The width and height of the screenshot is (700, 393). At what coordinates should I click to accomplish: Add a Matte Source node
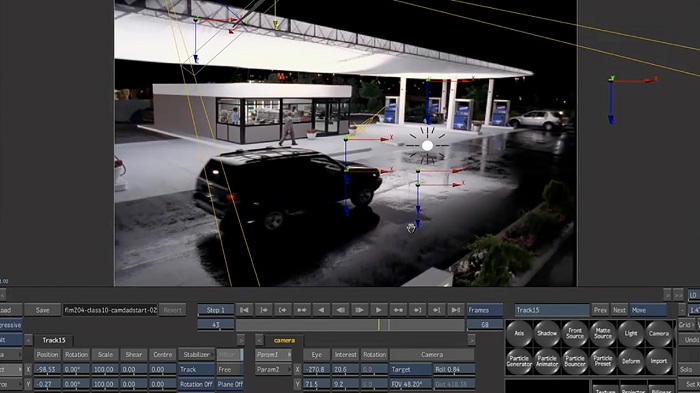click(603, 334)
